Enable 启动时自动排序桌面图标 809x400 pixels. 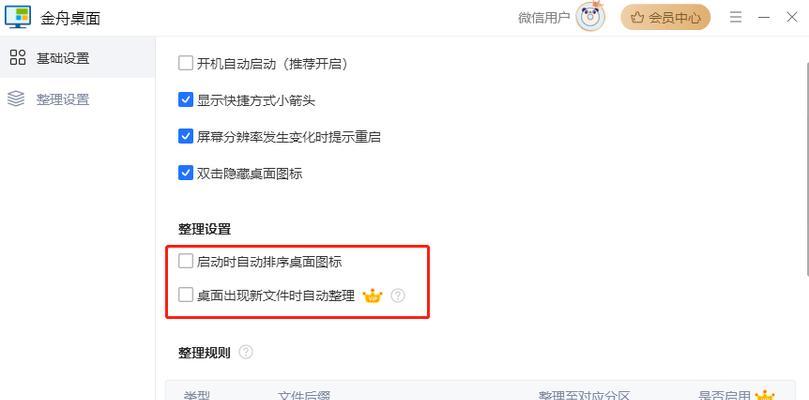tap(185, 261)
